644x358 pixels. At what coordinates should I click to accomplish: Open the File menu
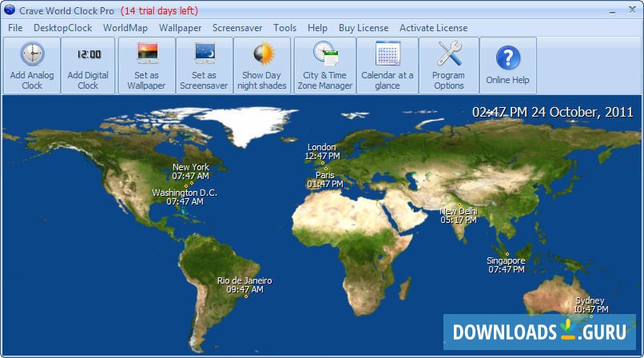[x=15, y=28]
